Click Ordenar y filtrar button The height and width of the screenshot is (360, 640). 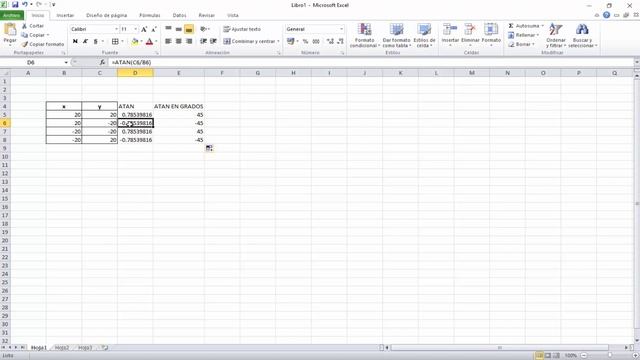click(556, 36)
